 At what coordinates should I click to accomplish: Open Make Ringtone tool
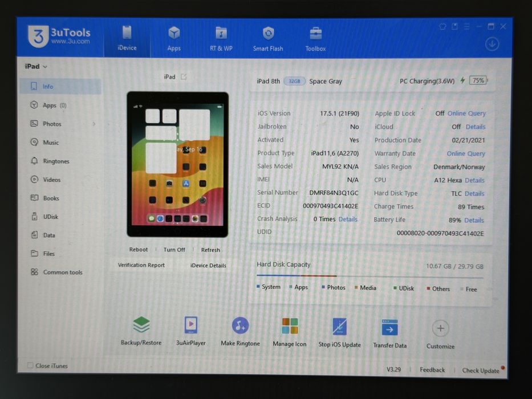pos(240,332)
